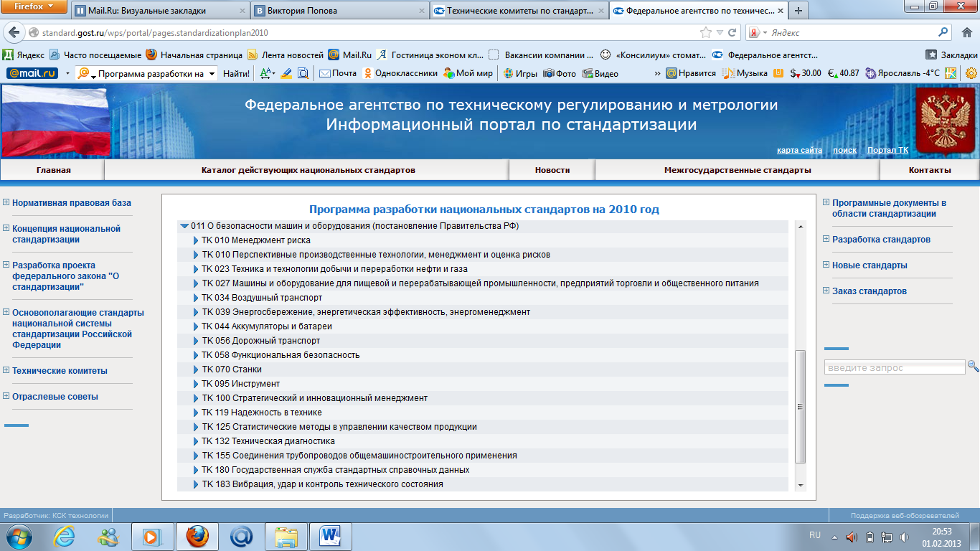Open the Главная menu item
Image resolution: width=980 pixels, height=551 pixels.
click(53, 170)
